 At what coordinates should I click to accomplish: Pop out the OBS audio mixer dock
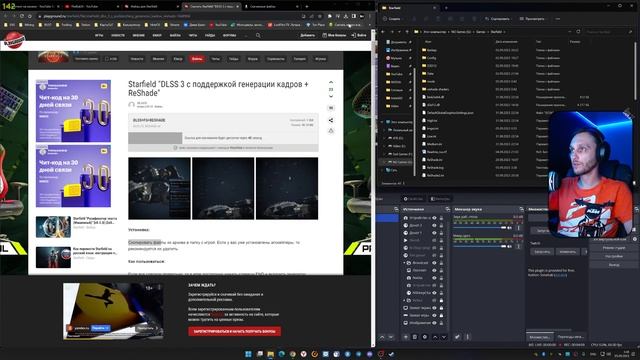click(521, 209)
